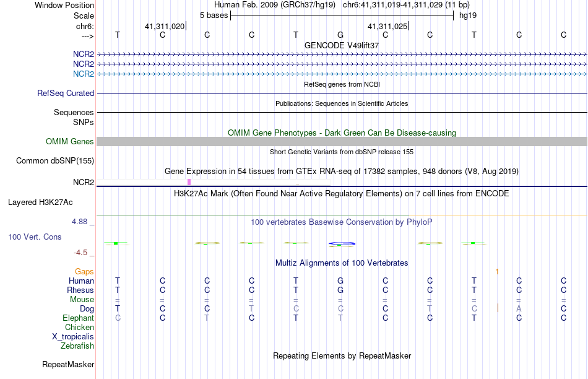Click the G base in the reference ruler row
Viewport: 588px width, 379px height.
(340, 35)
